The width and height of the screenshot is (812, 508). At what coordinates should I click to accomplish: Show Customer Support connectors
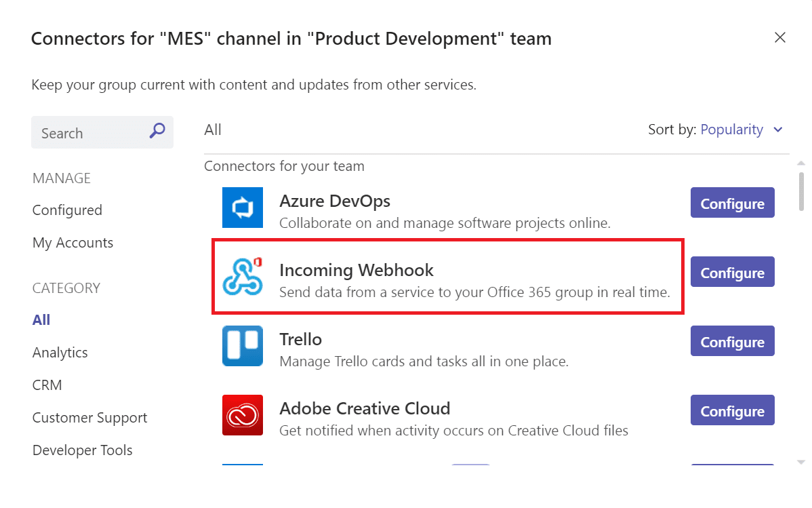point(89,418)
